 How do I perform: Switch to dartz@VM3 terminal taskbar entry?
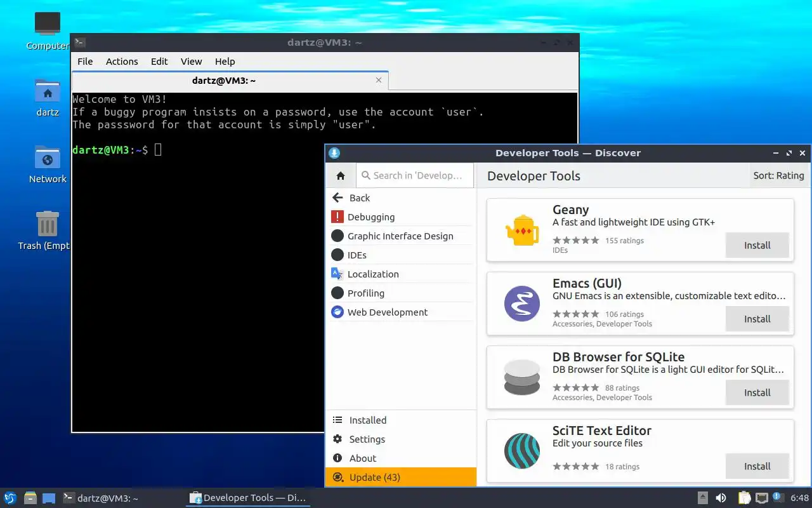122,498
